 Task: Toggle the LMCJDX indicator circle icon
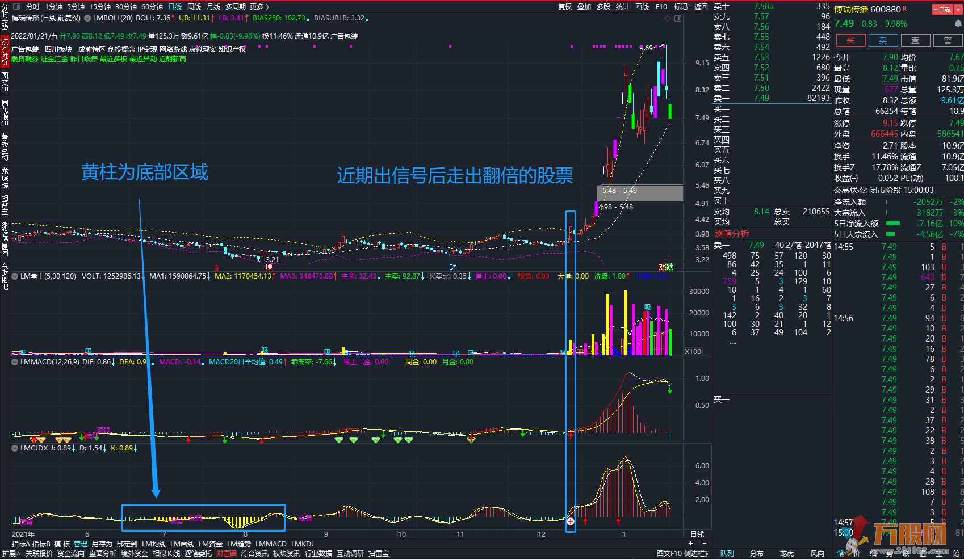[15, 448]
